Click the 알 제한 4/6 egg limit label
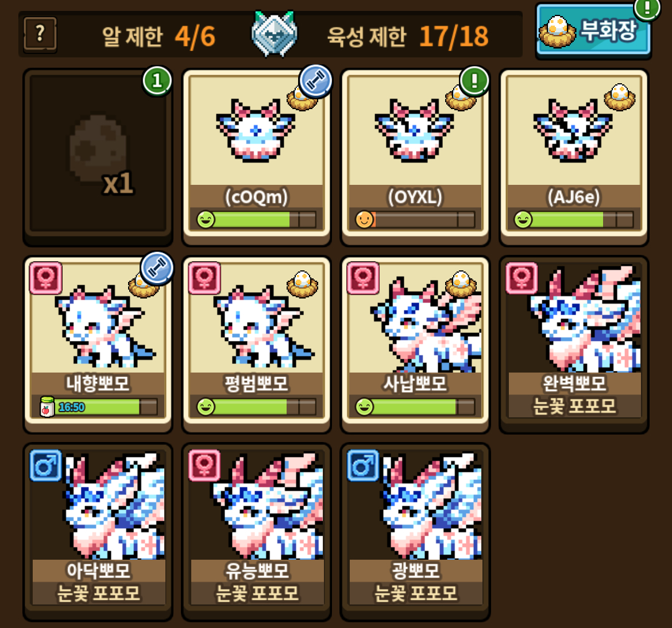 tap(159, 36)
